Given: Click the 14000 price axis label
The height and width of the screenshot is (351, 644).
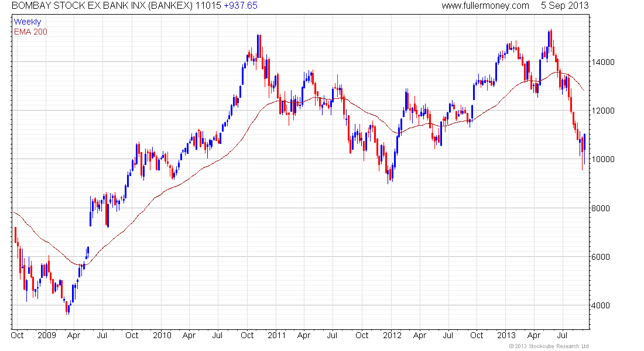Looking at the screenshot, I should pos(603,63).
